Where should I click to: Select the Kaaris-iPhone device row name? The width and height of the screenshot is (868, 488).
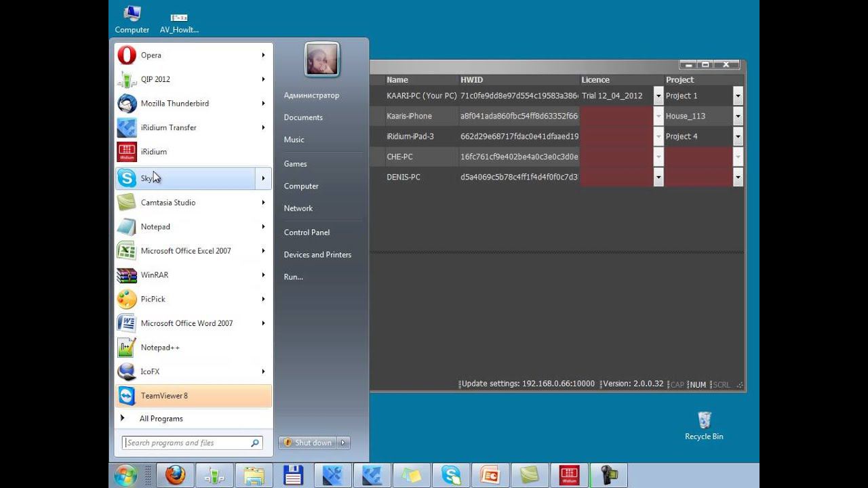point(409,116)
